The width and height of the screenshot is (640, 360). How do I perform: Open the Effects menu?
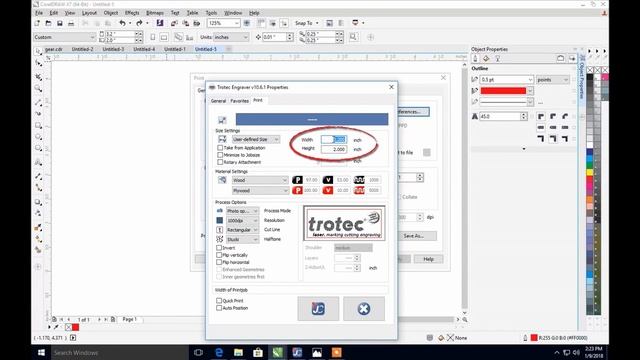(x=132, y=13)
